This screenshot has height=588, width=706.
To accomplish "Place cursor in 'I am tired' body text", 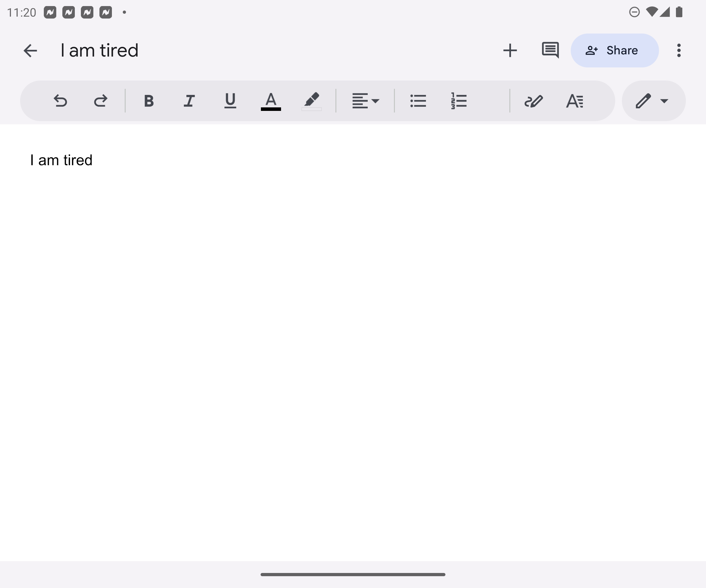I will (x=61, y=160).
